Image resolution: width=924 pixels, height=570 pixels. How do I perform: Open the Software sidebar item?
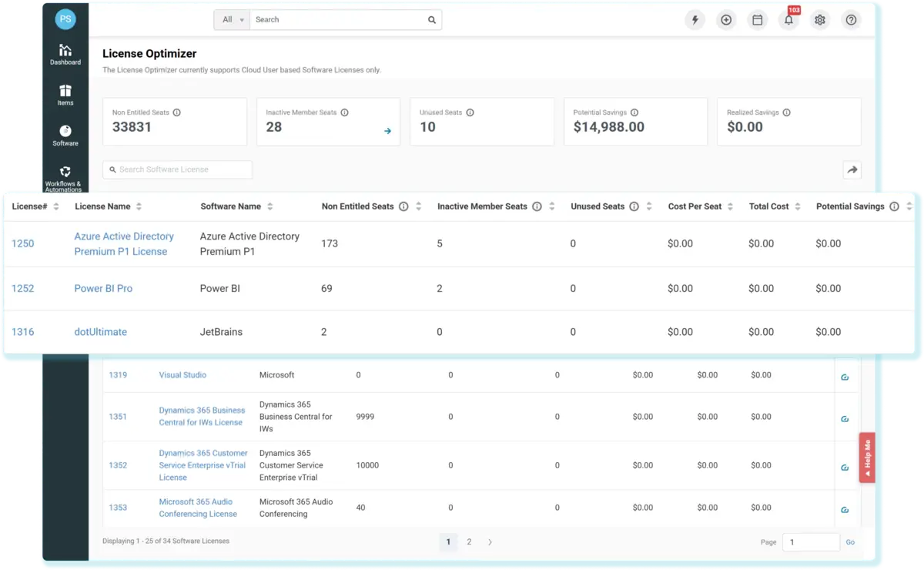65,135
